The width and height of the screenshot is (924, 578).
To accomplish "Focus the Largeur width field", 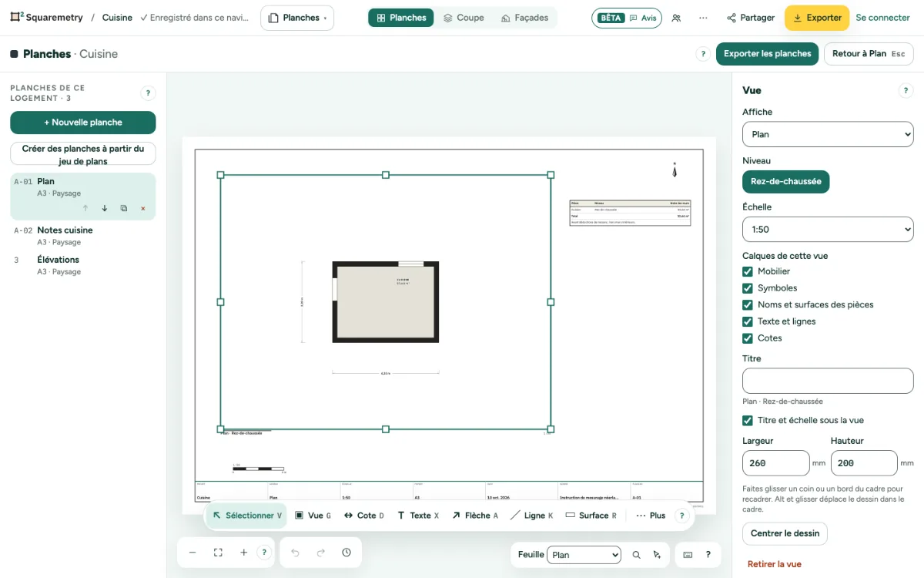I will point(775,463).
